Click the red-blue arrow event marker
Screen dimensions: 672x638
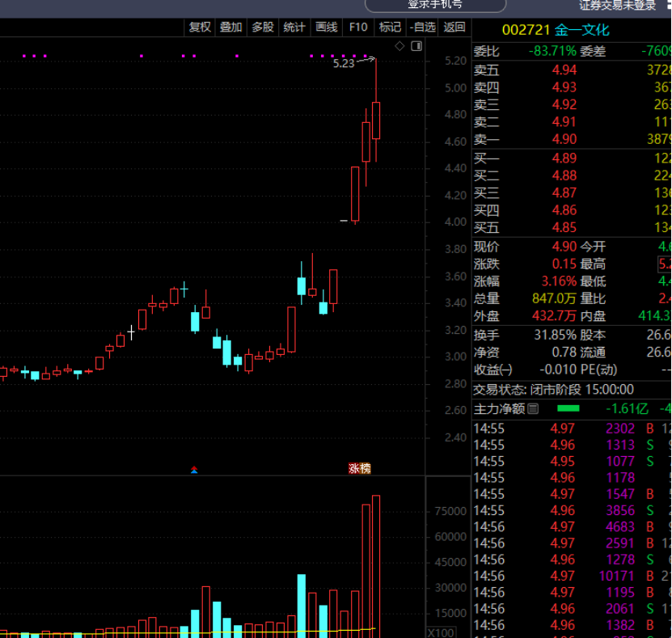[194, 470]
